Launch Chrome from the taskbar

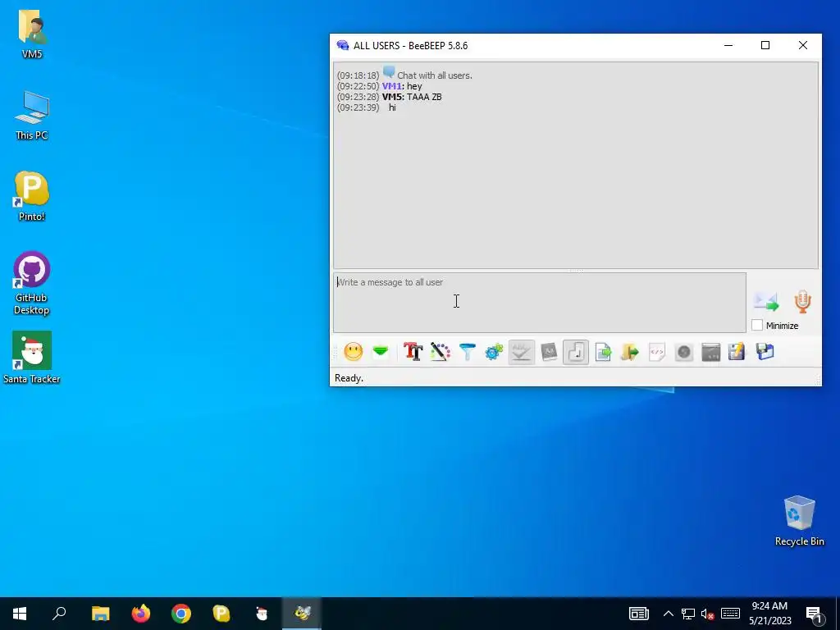[x=181, y=614]
